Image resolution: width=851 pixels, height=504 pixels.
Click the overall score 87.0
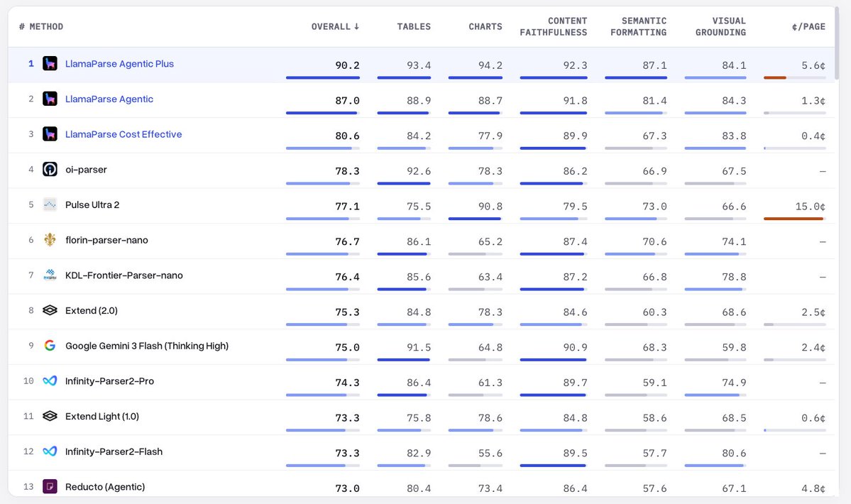(347, 100)
